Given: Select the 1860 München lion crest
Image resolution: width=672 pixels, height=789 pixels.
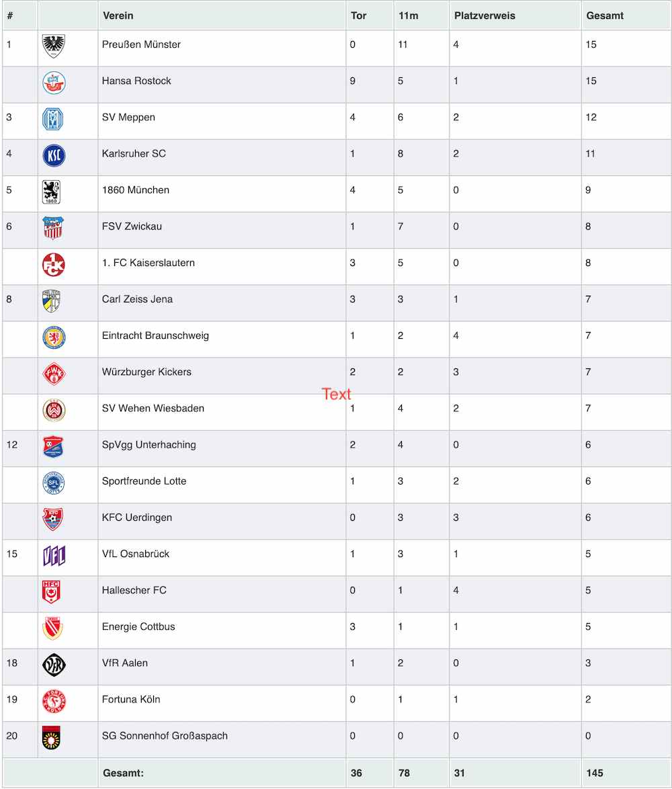Looking at the screenshot, I should 51,192.
